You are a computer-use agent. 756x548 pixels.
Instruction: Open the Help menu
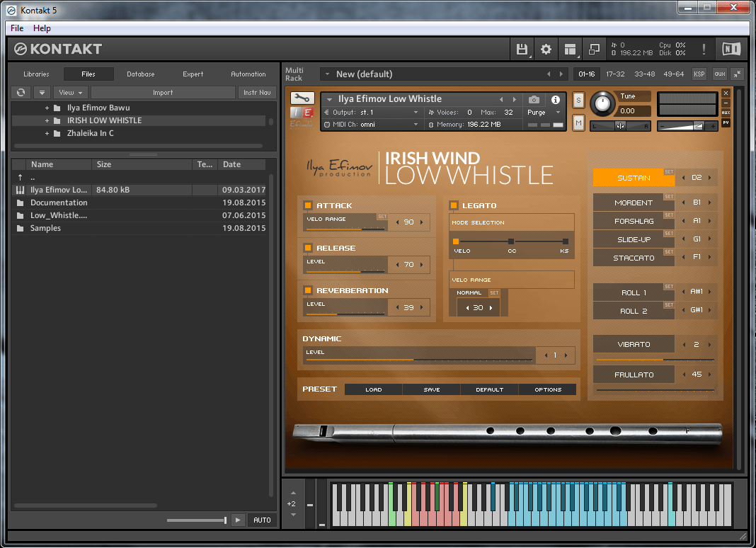coord(42,28)
